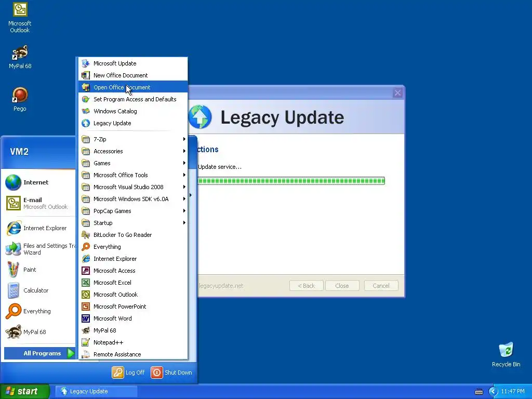Click the Back button in Legacy Update
This screenshot has width=532, height=399.
click(307, 286)
